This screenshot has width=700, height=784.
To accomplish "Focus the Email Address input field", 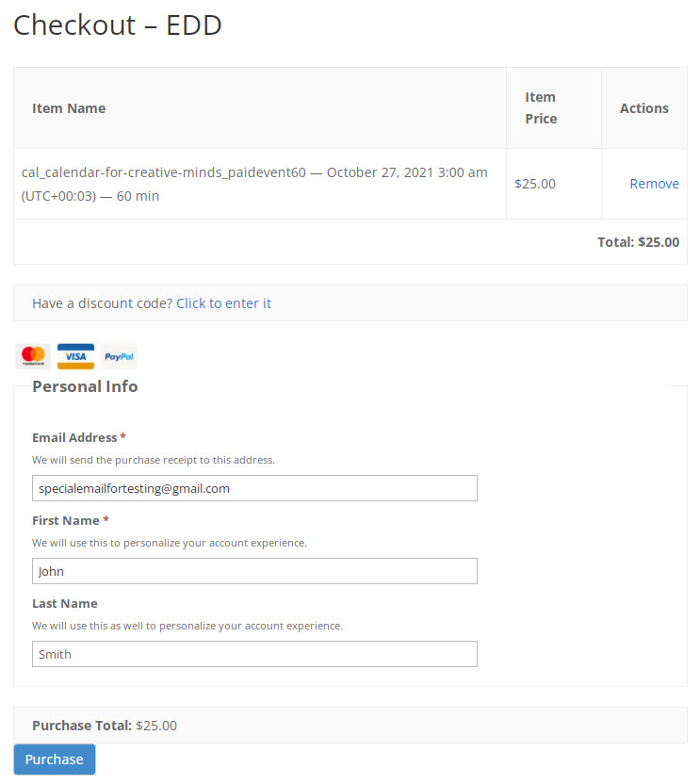I will 254,488.
